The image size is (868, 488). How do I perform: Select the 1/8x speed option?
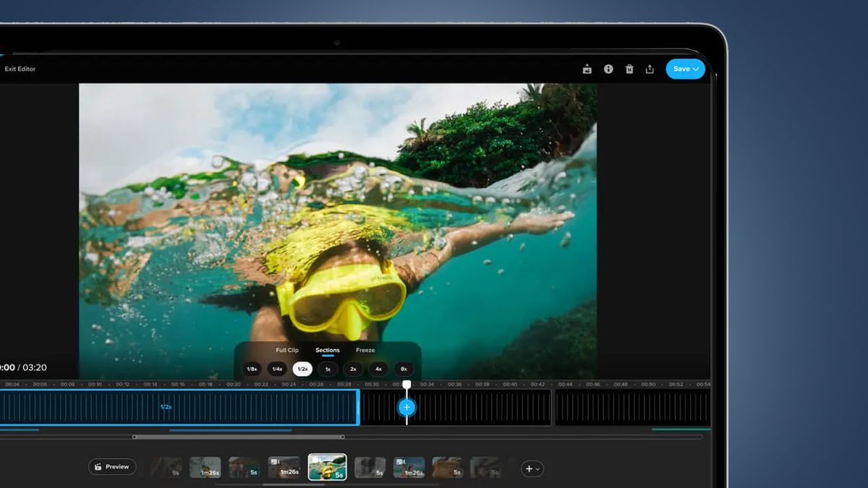pos(252,369)
